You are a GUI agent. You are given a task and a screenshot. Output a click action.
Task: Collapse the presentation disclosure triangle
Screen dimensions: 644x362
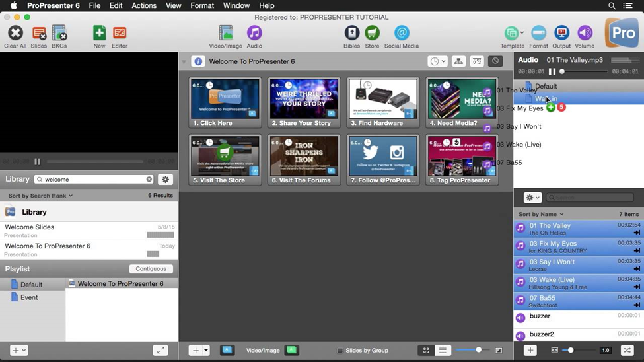coord(184,62)
